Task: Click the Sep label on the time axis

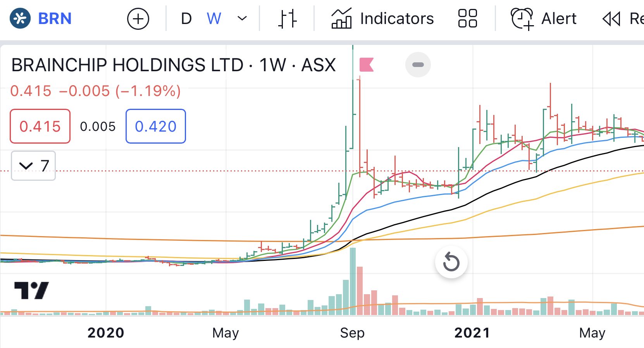Action: point(352,333)
